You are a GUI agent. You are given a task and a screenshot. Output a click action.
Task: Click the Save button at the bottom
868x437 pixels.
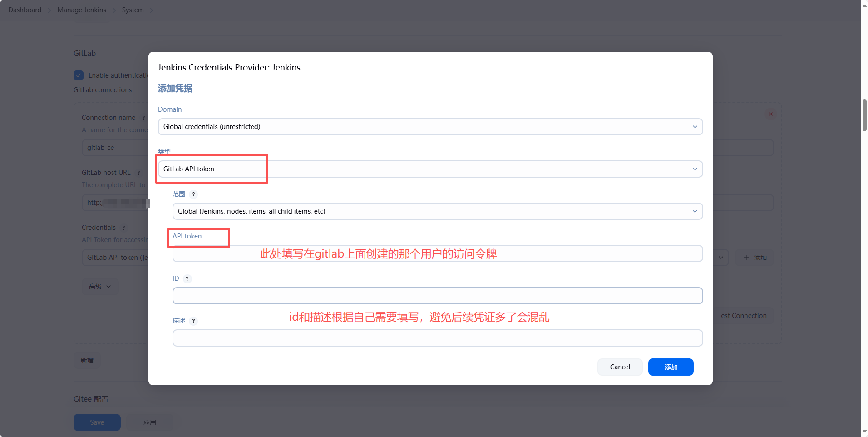(x=97, y=422)
